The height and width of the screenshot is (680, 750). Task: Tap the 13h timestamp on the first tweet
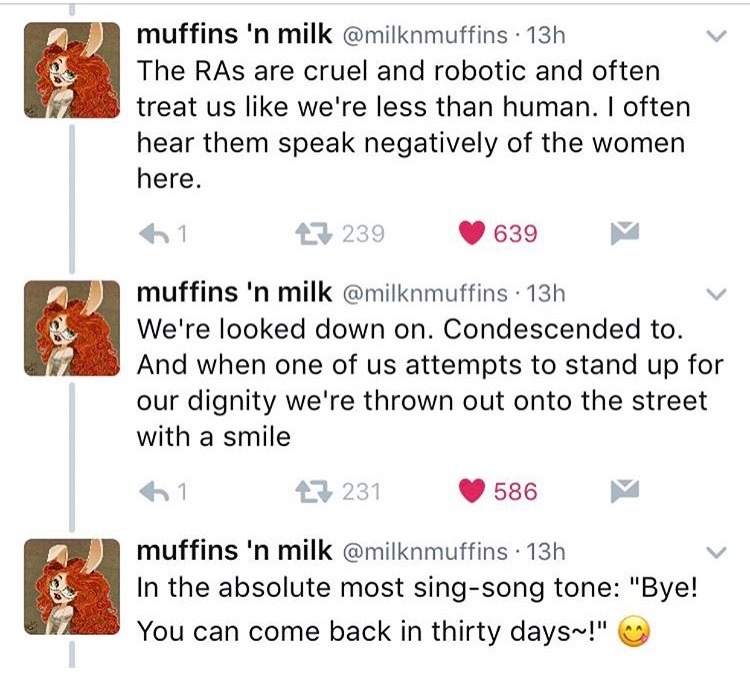546,37
